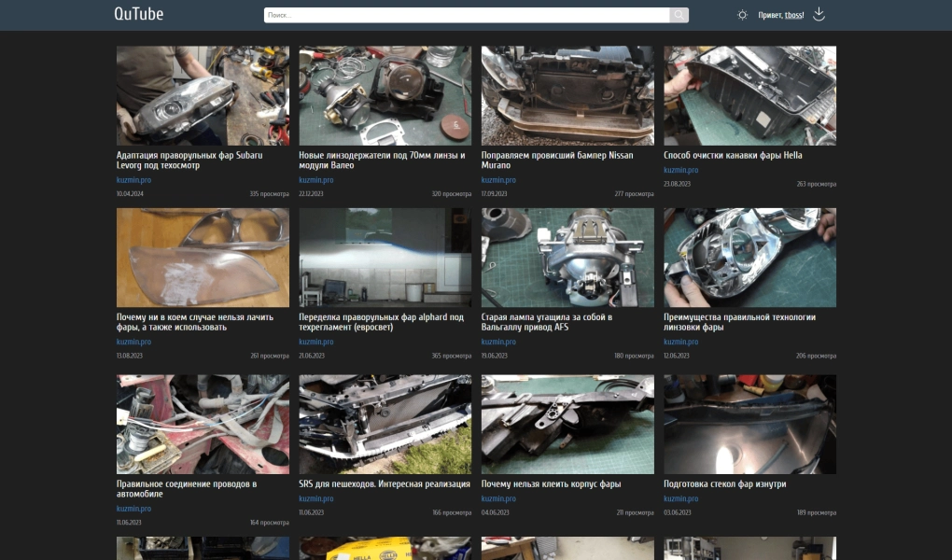Open the lacquered headlight glass video thumbnail

(x=203, y=258)
